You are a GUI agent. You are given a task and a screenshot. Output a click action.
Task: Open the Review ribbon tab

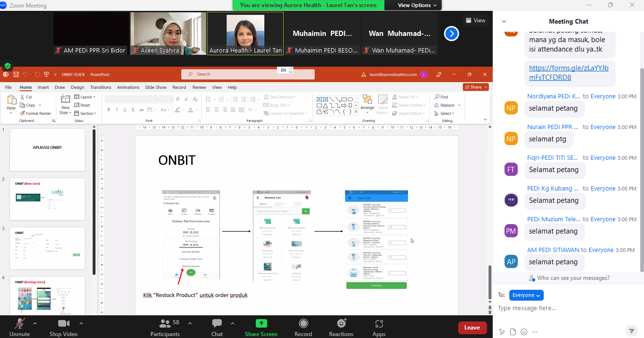pos(199,87)
